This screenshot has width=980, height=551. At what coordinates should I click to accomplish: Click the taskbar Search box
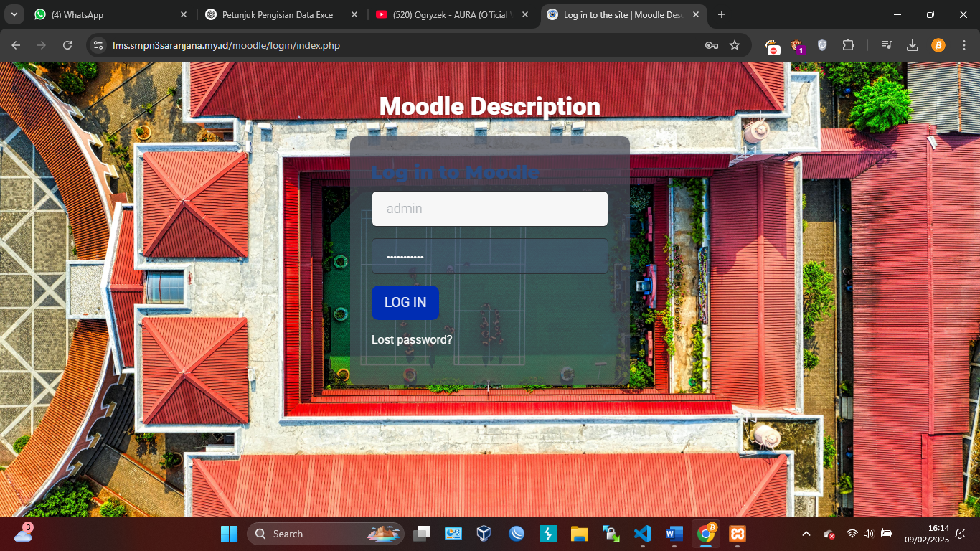(x=326, y=534)
